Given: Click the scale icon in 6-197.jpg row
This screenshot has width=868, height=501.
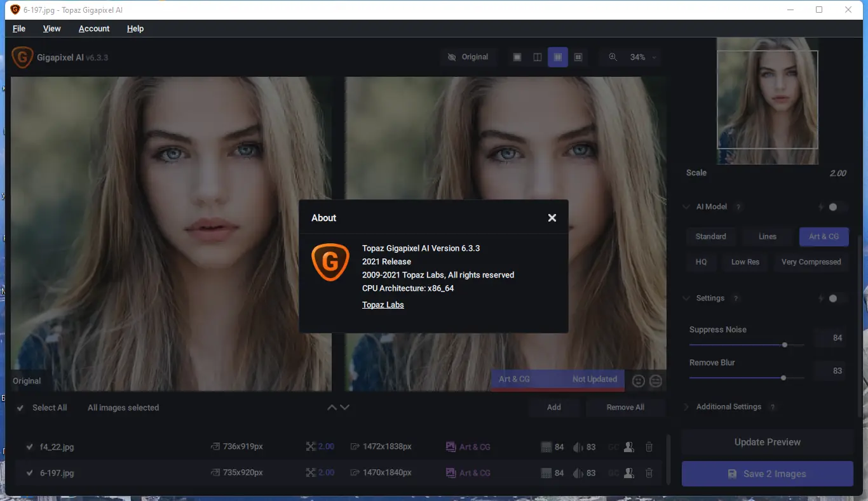Looking at the screenshot, I should tap(311, 473).
